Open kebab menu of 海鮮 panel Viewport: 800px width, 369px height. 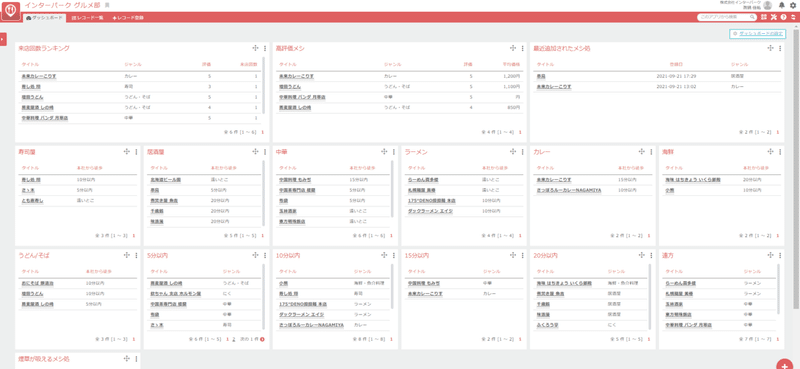click(x=780, y=152)
